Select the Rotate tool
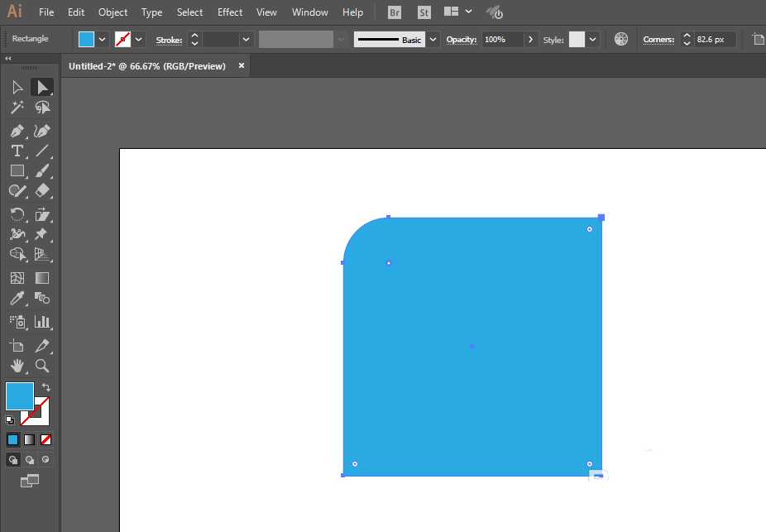The width and height of the screenshot is (766, 532). (x=17, y=214)
